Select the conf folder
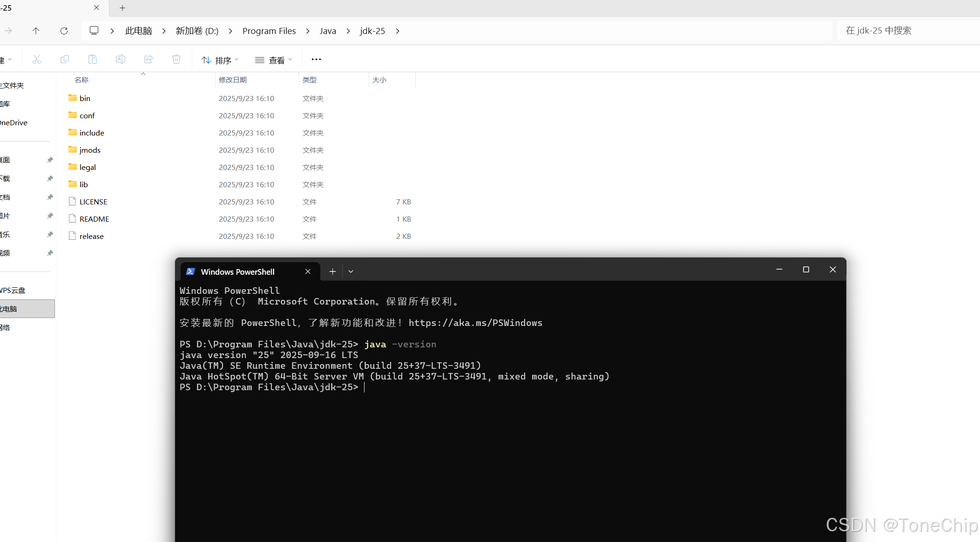Image resolution: width=980 pixels, height=542 pixels. coord(87,115)
